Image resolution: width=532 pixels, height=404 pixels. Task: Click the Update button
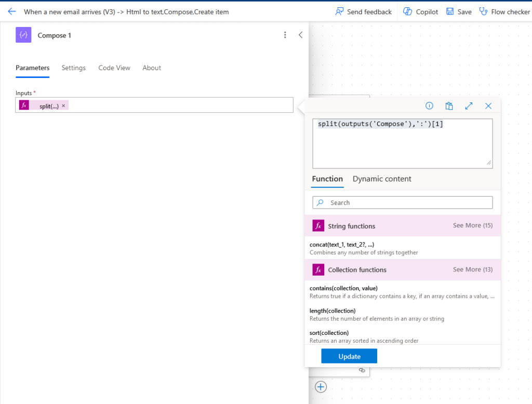point(349,356)
